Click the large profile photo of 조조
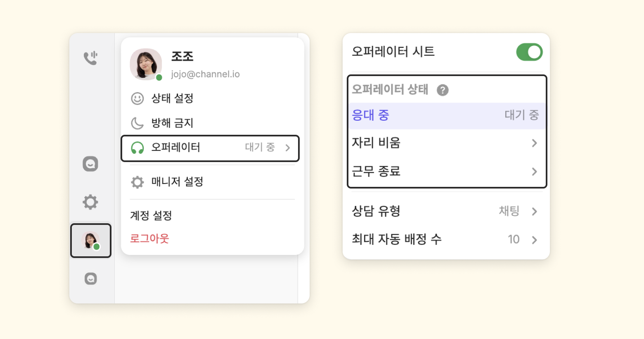Screen dimensions: 644x339 pos(145,64)
